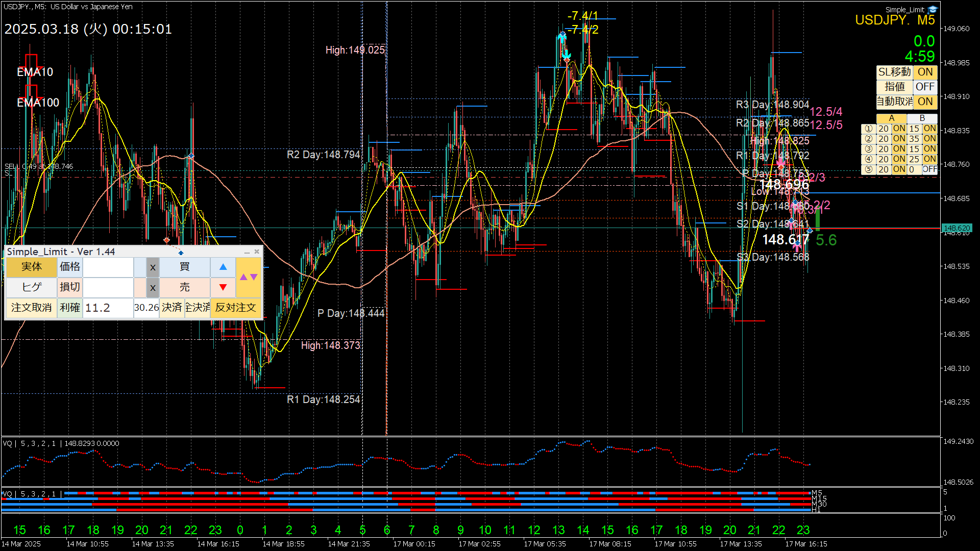Clear the 価格 price field with x
This screenshot has height=551, width=980.
pyautogui.click(x=153, y=267)
